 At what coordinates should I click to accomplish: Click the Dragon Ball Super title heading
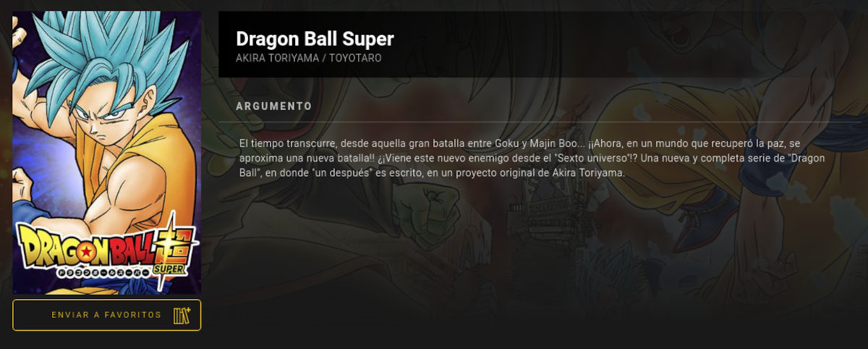315,38
